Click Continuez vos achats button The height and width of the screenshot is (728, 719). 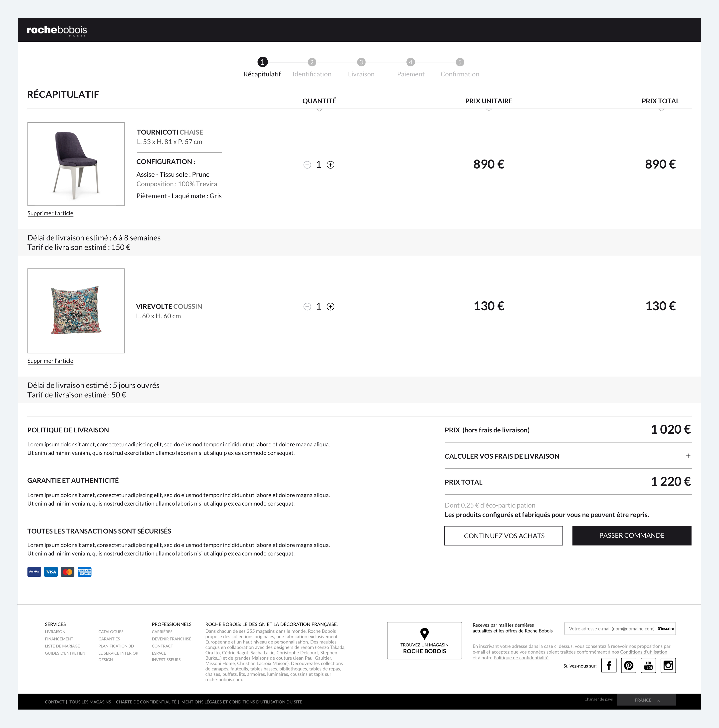(504, 536)
